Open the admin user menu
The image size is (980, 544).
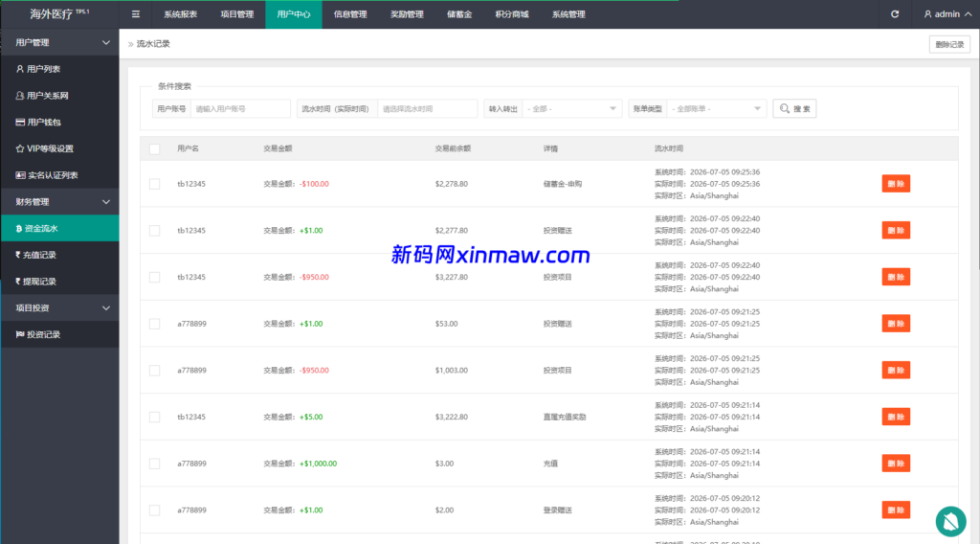tap(947, 13)
